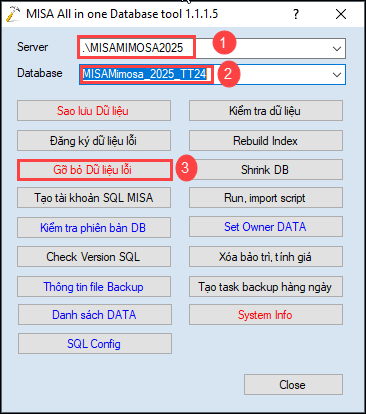Image resolution: width=366 pixels, height=414 pixels.
Task: Click Gỡ bỏ Dữ liệu lỗi button
Action: click(95, 170)
